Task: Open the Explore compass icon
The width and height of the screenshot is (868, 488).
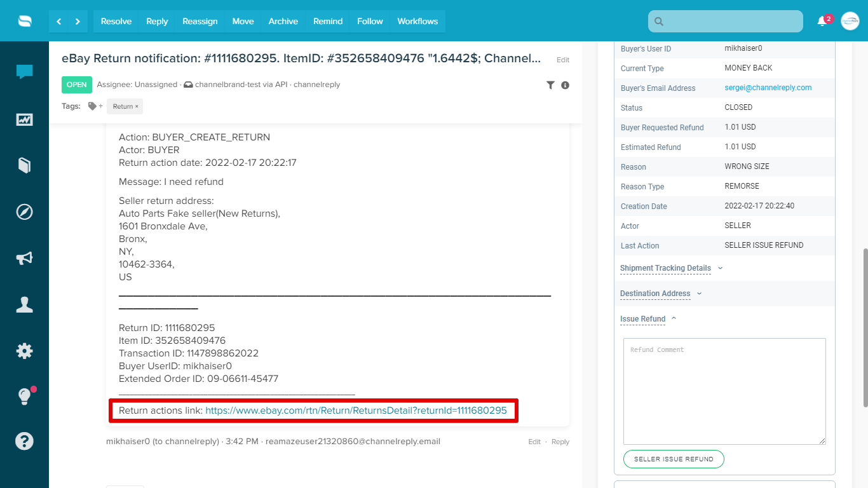Action: pyautogui.click(x=24, y=212)
